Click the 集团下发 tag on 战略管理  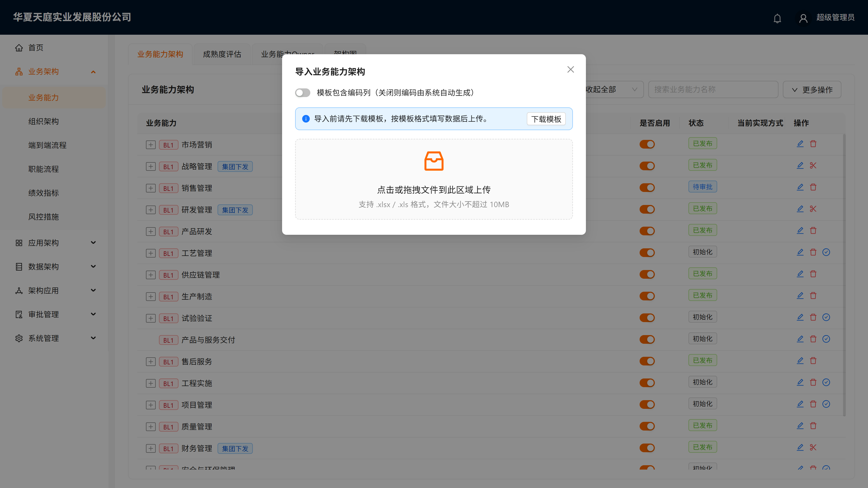click(235, 167)
